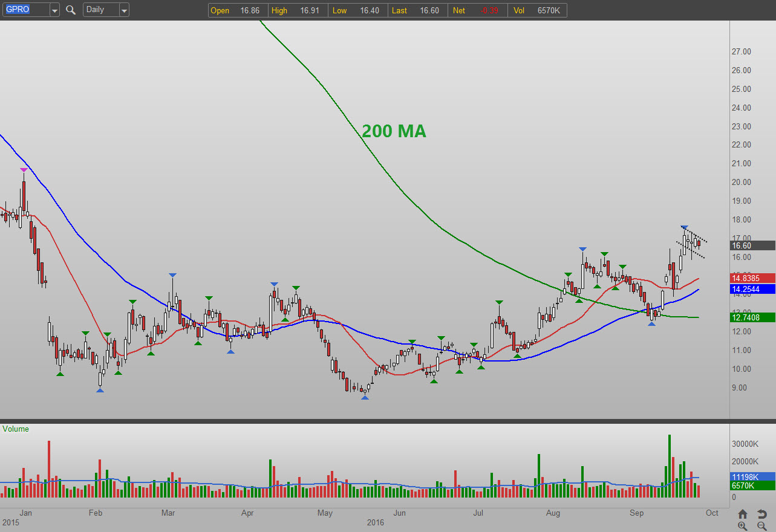This screenshot has height=532, width=776.
Task: Click the magenta pivot marker at January high
Action: (24, 170)
